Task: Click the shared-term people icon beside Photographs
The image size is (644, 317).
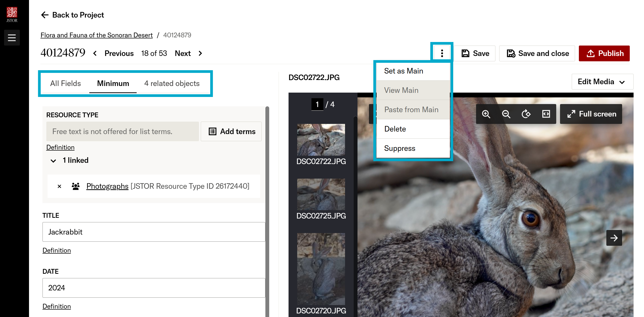Action: 76,186
